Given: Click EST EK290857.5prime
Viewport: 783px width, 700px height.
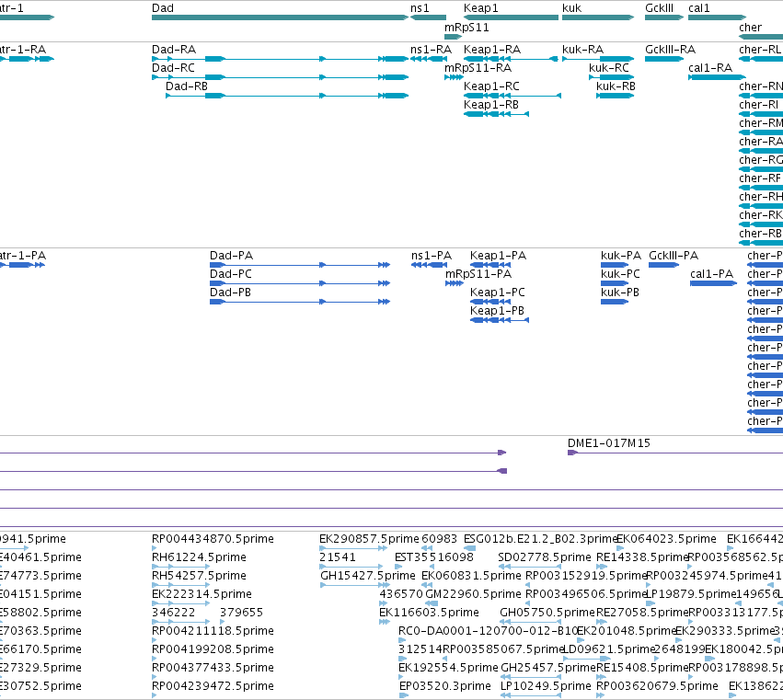Looking at the screenshot, I should click(x=369, y=539).
